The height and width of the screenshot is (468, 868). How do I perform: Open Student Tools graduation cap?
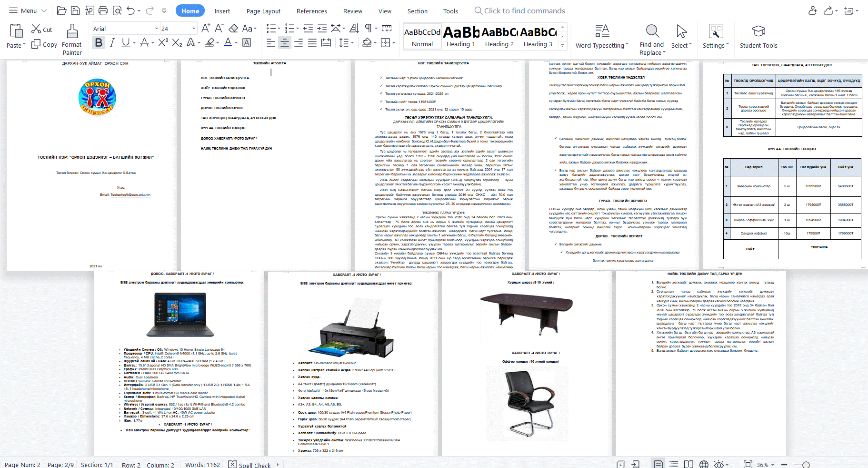click(x=758, y=31)
